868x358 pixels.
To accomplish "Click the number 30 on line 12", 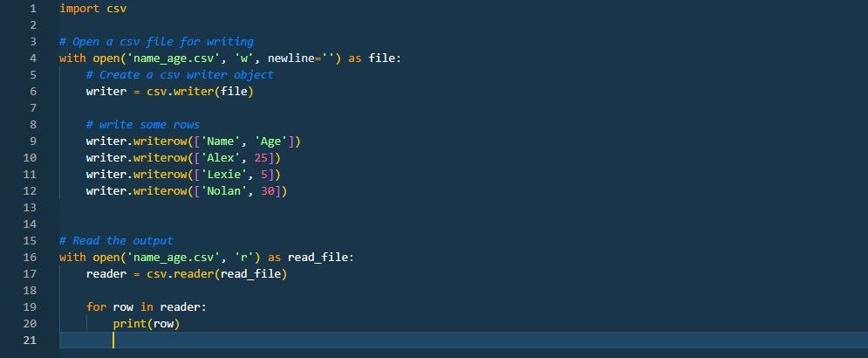I will pyautogui.click(x=268, y=191).
